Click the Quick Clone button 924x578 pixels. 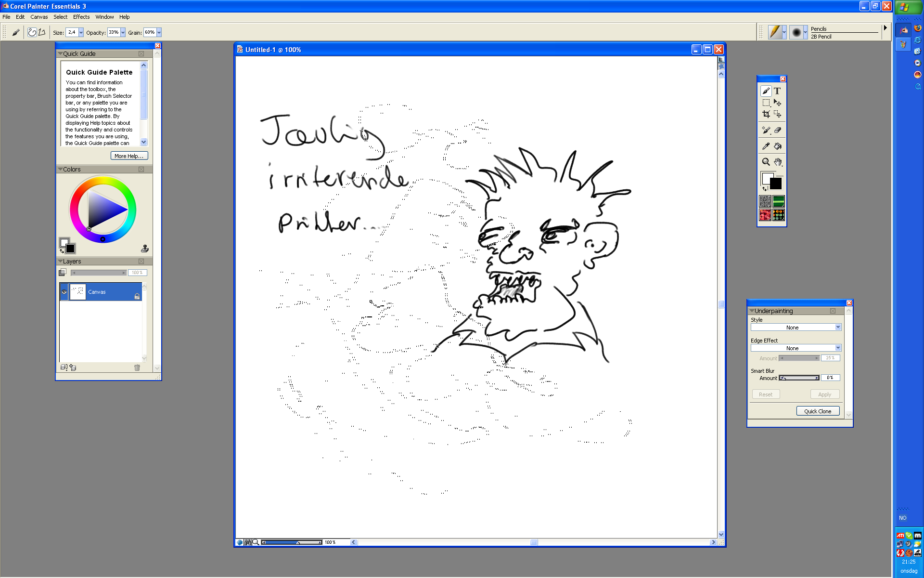[818, 411]
